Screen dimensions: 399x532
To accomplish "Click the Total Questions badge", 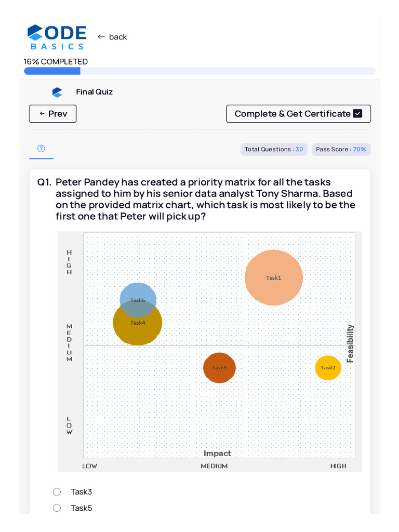I will [274, 150].
